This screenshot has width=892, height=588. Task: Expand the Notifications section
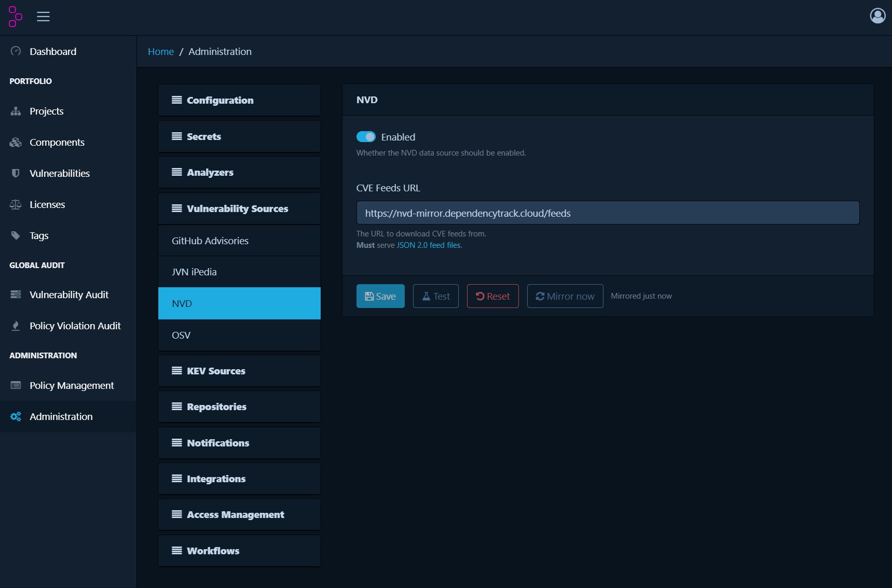pos(239,443)
